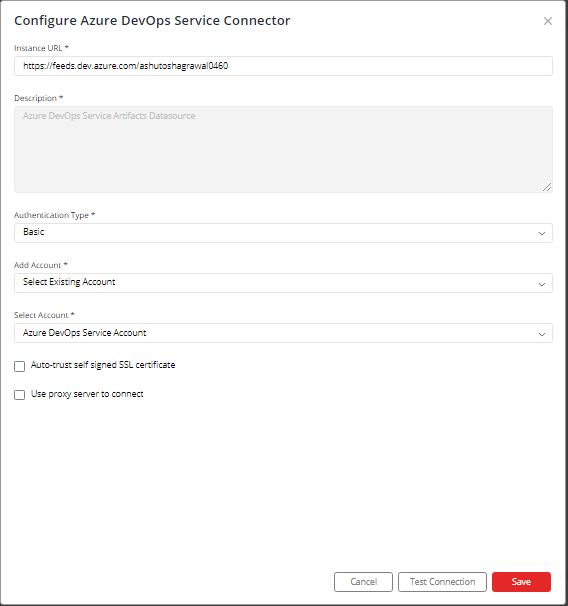Click the 'Use proxy server to connect' label text
568x606 pixels.
tap(87, 394)
